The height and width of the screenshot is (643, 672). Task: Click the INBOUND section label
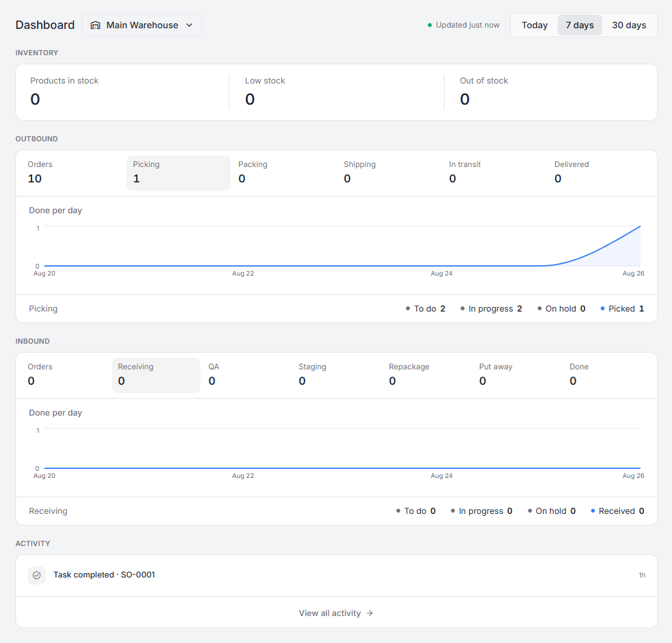pos(33,341)
